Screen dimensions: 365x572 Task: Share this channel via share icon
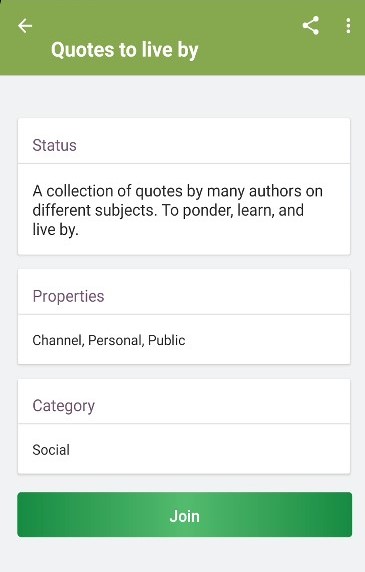click(x=311, y=26)
